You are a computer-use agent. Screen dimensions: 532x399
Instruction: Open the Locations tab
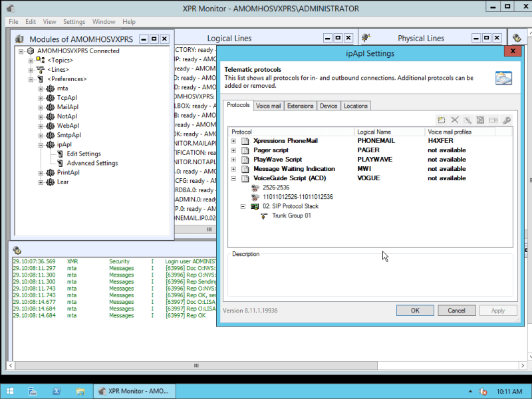click(x=356, y=106)
